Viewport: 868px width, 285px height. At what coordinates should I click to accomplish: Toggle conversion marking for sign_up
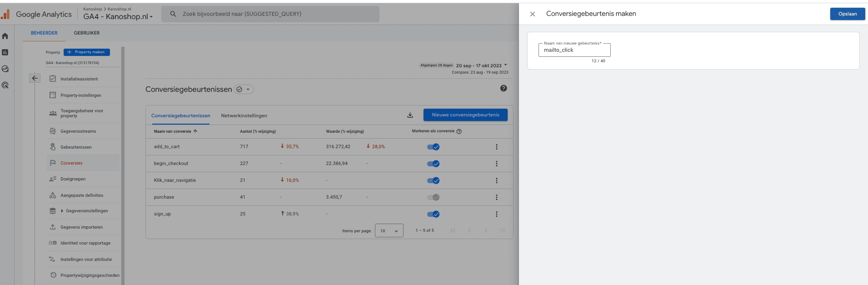coord(433,214)
